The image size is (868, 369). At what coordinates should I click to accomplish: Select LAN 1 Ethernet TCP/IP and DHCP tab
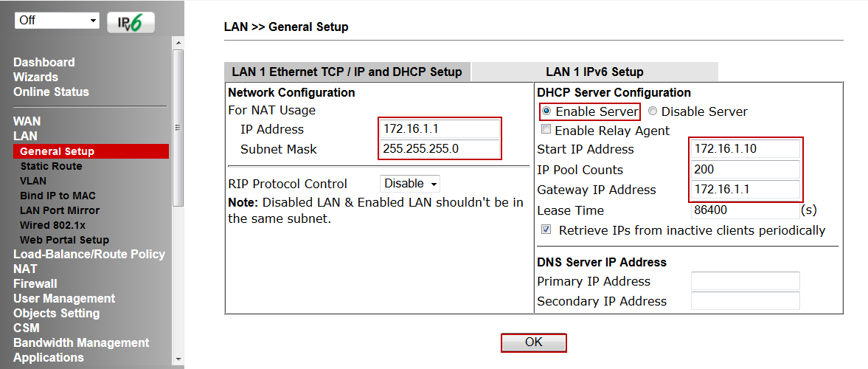point(347,72)
